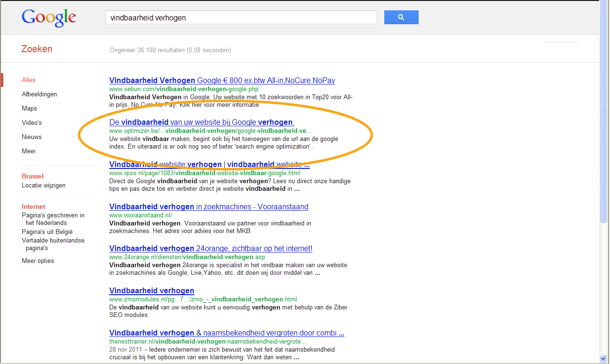Switch to Maps results
The image size is (610, 364).
pyautogui.click(x=29, y=109)
